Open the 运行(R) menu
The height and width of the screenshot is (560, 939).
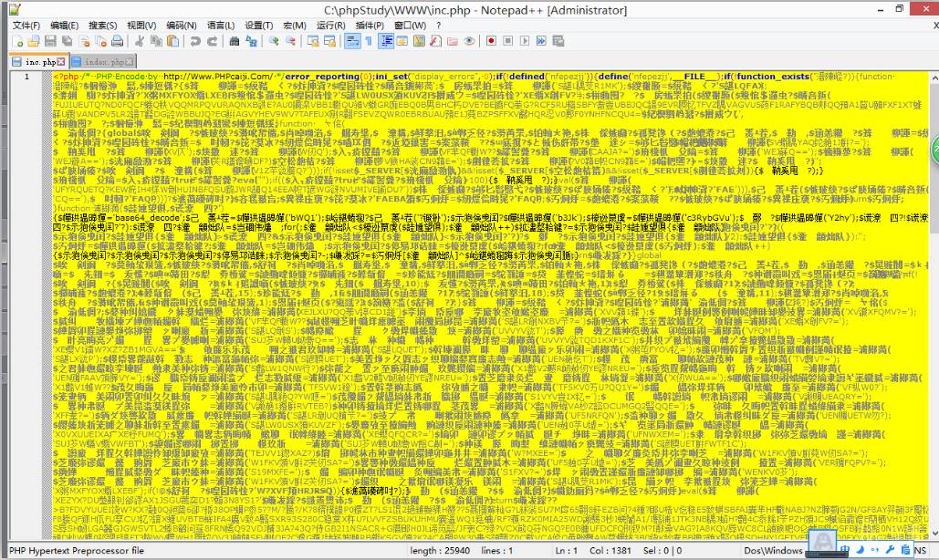(330, 26)
